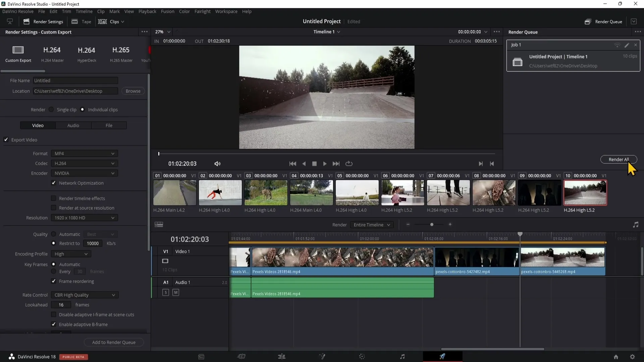Click the Custom Export preset icon
644x362 pixels.
[18, 50]
